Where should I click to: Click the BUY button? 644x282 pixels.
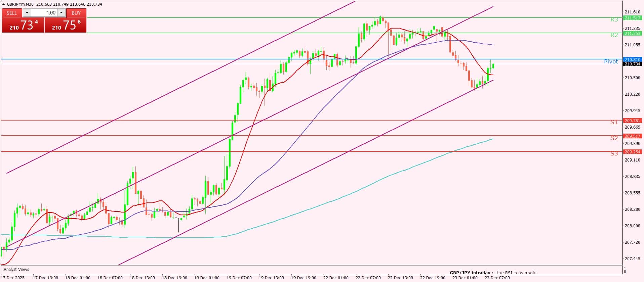coord(76,13)
